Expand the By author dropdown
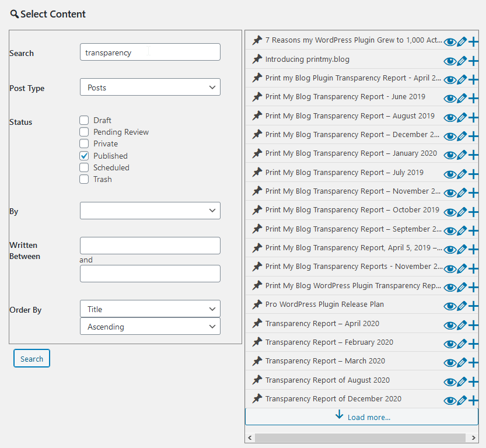486x448 pixels. point(150,211)
